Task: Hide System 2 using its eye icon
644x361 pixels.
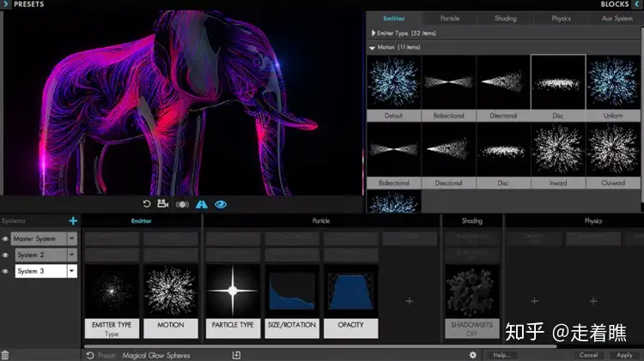Action: (x=5, y=255)
